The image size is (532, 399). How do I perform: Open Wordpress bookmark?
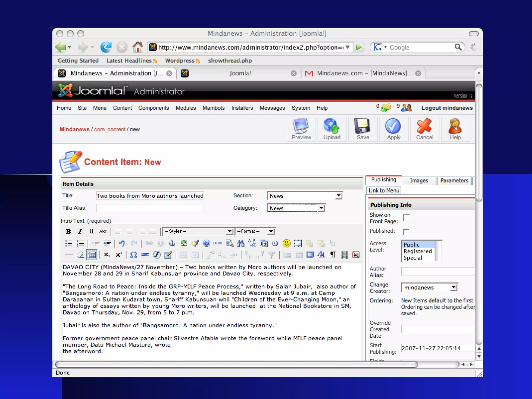pos(182,61)
